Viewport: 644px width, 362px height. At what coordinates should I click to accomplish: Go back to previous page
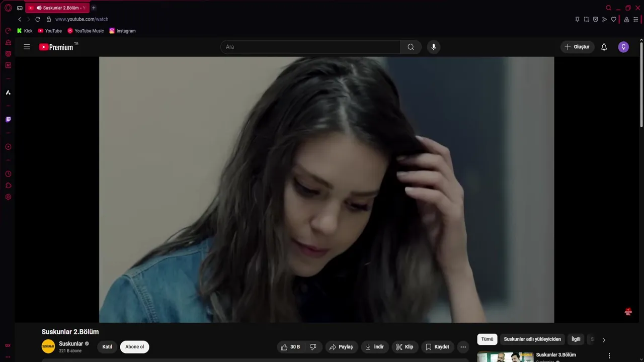(20, 19)
